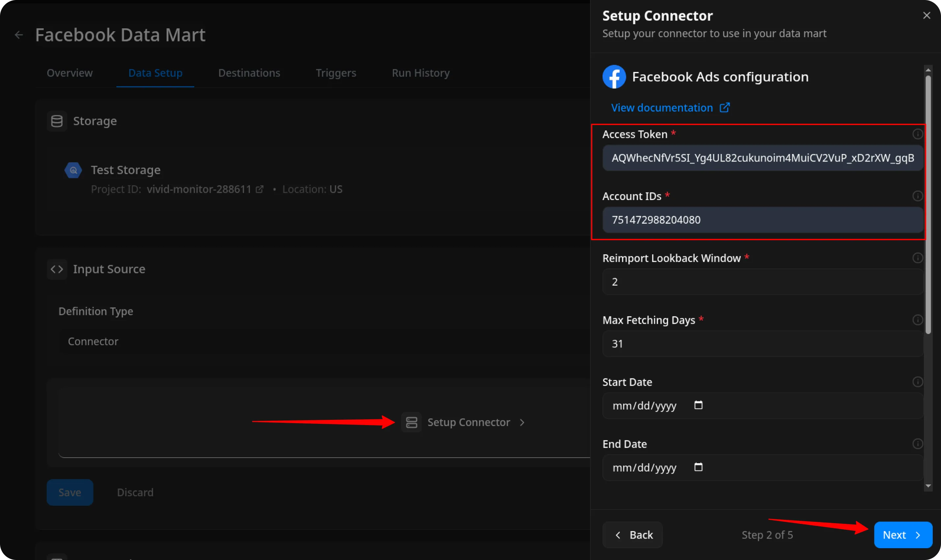The image size is (941, 560).
Task: Open the End Date calendar picker
Action: pyautogui.click(x=698, y=467)
